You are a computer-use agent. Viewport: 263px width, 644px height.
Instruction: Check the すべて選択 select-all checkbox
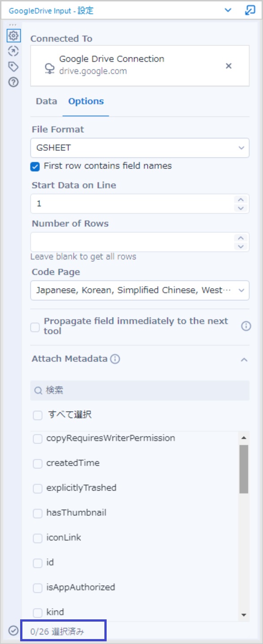tap(38, 415)
